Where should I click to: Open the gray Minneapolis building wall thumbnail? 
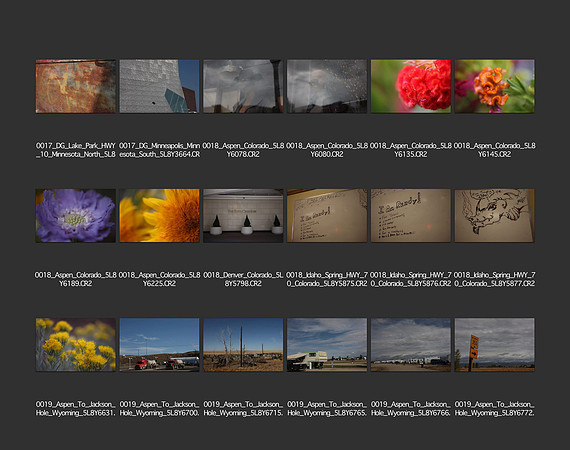(x=160, y=86)
